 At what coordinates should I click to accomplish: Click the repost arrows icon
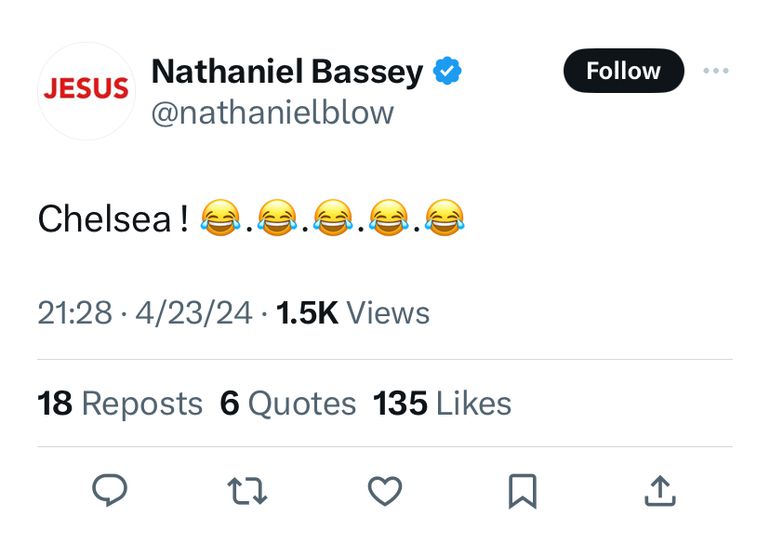247,490
